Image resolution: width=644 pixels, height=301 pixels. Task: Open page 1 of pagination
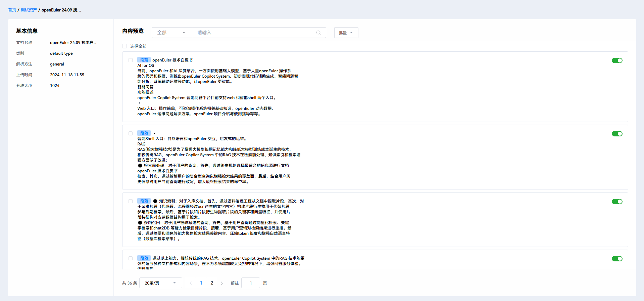click(x=201, y=283)
